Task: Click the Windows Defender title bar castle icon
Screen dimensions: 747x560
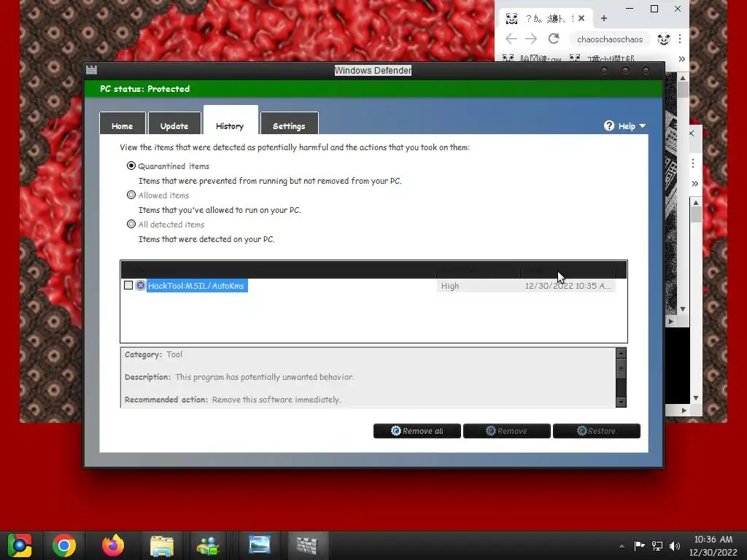Action: pos(91,70)
